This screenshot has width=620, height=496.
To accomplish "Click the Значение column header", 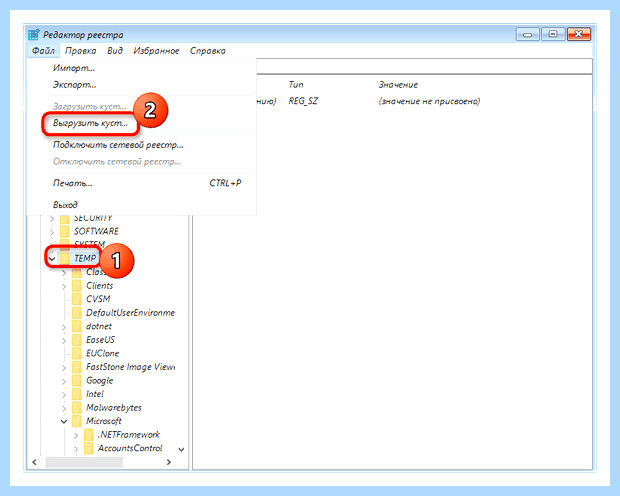I will pyautogui.click(x=398, y=85).
